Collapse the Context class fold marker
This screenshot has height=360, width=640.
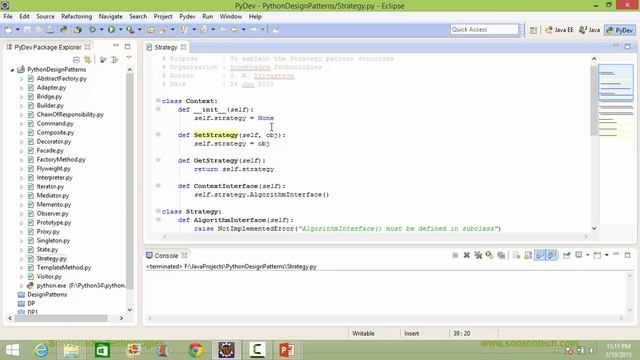pyautogui.click(x=158, y=100)
